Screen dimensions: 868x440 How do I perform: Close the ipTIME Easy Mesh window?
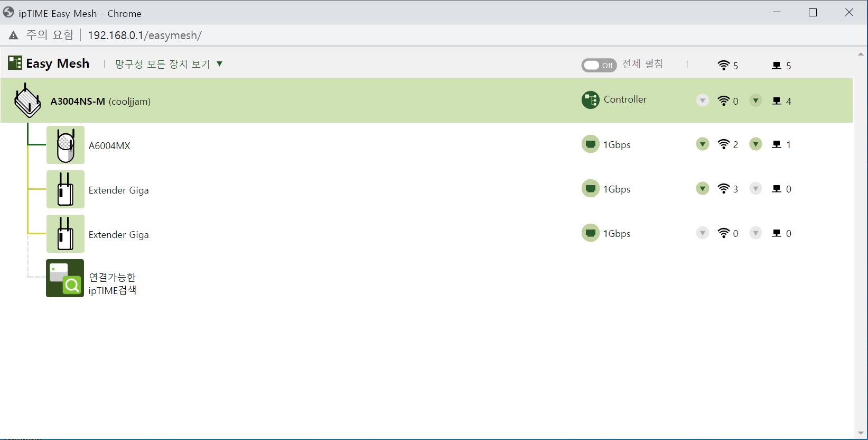click(x=849, y=12)
